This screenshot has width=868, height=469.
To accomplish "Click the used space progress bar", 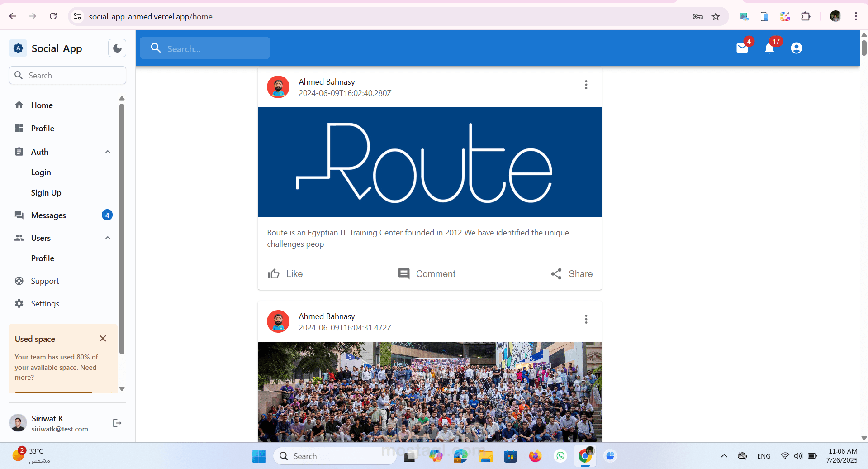I will pos(63,392).
